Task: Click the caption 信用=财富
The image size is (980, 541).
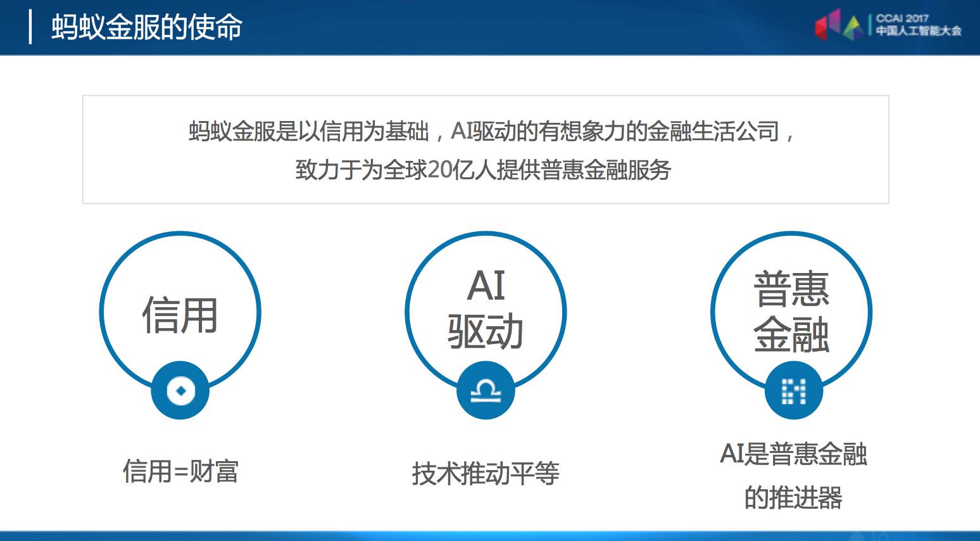Action: point(180,471)
